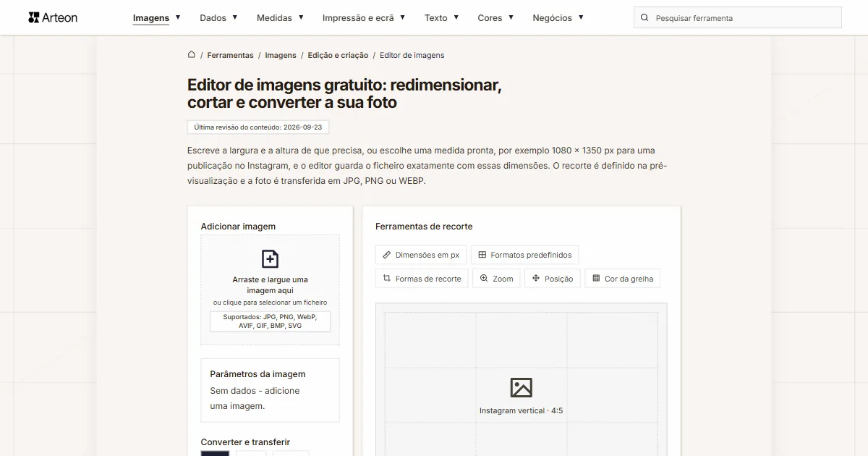Screen dimensions: 868x456
Task: Click the Arteon logo
Action: pyautogui.click(x=53, y=17)
